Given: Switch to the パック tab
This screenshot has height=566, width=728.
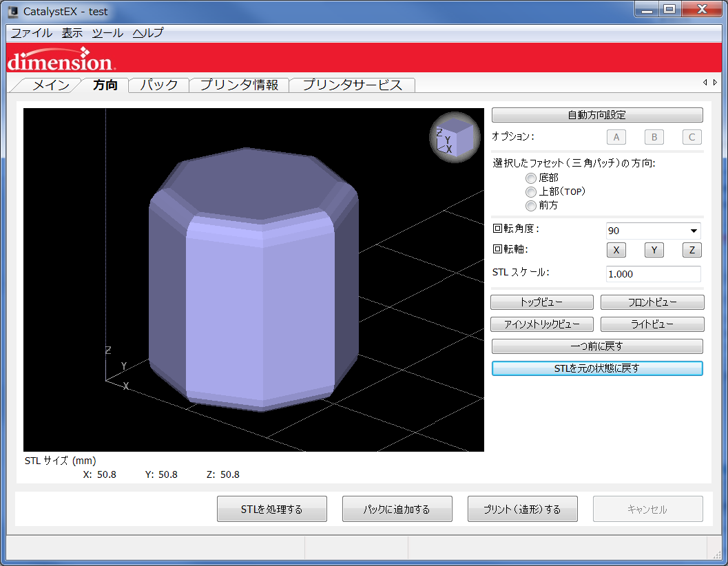Looking at the screenshot, I should [158, 85].
